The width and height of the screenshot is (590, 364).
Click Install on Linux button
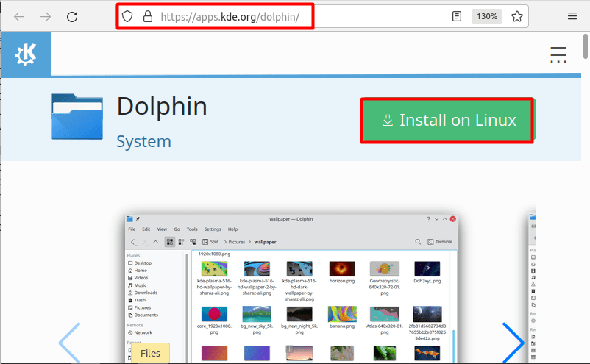pyautogui.click(x=448, y=121)
